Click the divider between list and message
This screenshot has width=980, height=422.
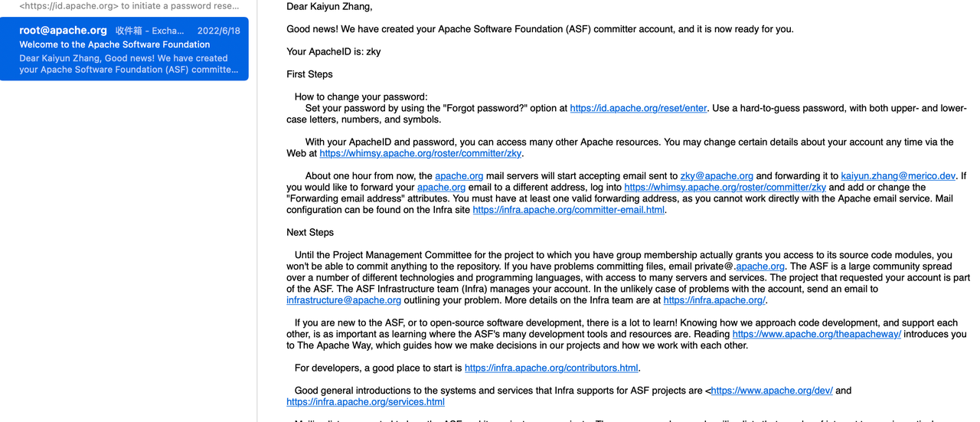coord(257,211)
